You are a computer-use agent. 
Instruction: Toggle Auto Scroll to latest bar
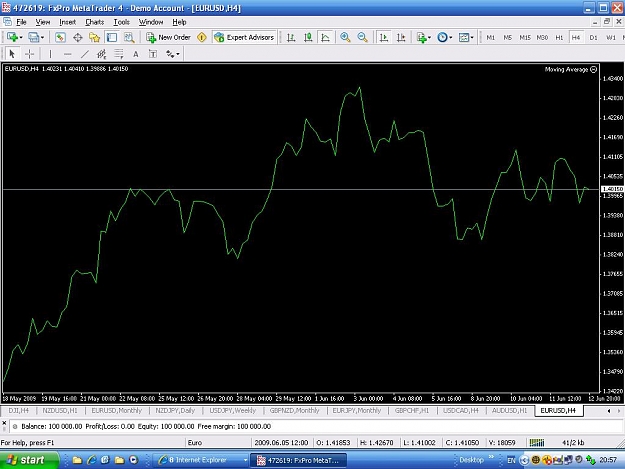[383, 37]
